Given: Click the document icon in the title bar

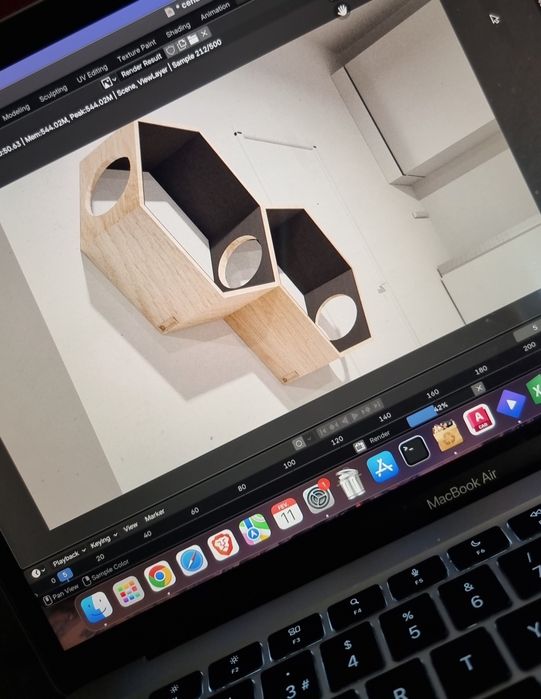Looking at the screenshot, I should [170, 12].
